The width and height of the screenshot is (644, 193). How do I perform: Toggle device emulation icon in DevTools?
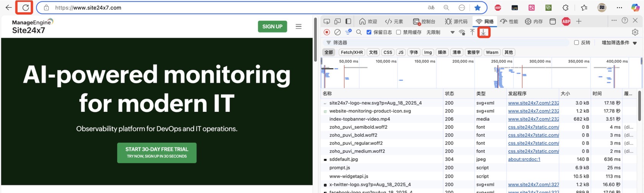click(x=338, y=21)
